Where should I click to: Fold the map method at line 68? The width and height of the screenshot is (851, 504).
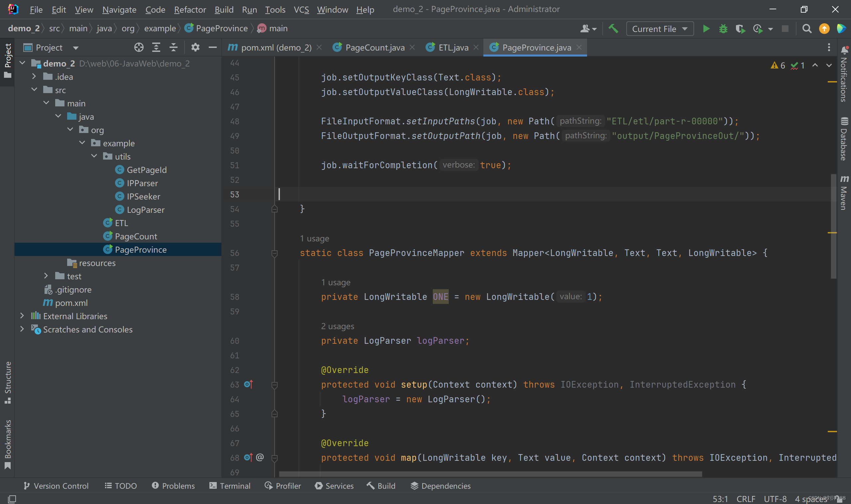tap(274, 458)
